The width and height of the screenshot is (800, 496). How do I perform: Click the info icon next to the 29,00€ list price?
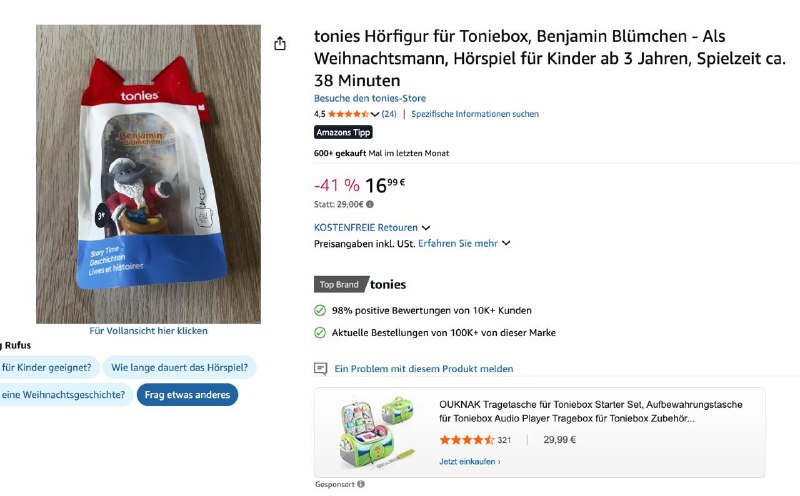pyautogui.click(x=368, y=204)
